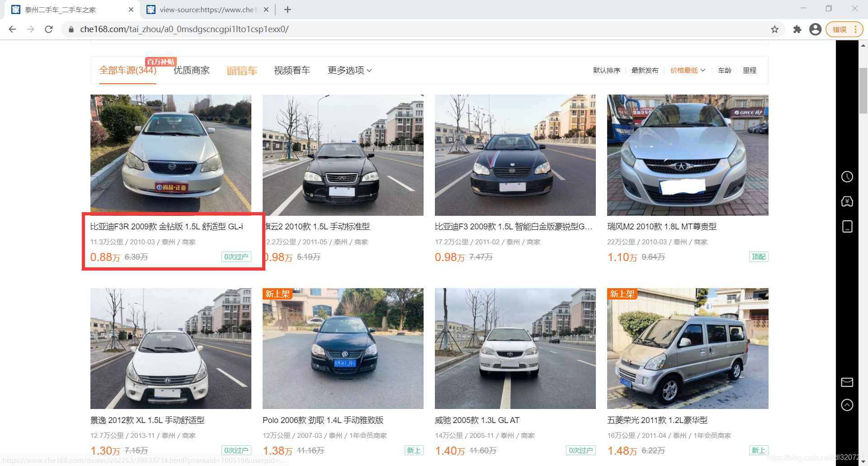Select the 优质商家 tab
This screenshot has height=466, width=868.
click(x=192, y=70)
